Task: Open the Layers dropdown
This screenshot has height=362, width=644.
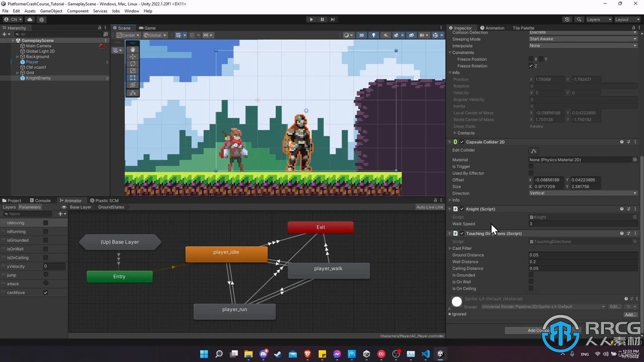Action: click(599, 20)
